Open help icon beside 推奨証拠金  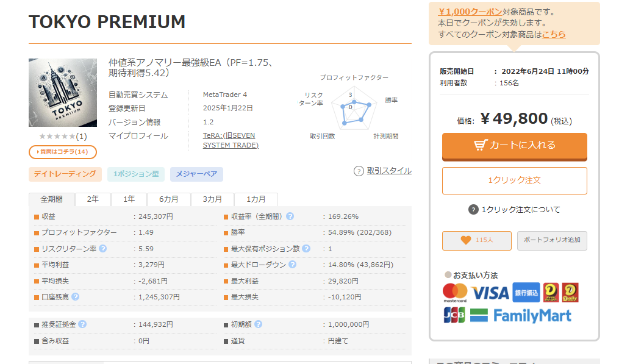click(82, 324)
